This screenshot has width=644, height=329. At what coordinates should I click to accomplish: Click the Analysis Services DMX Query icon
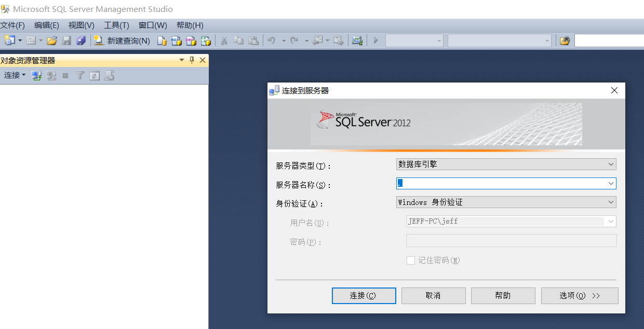pyautogui.click(x=191, y=40)
